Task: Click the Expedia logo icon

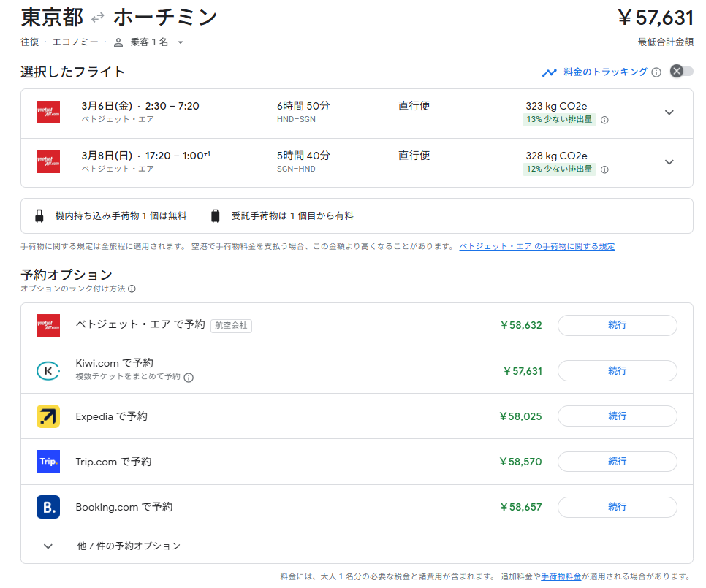Action: tap(48, 416)
